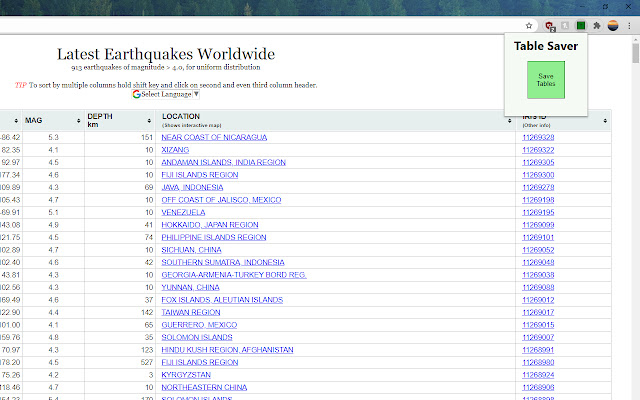
Task: Click the Save Tables button
Action: (x=546, y=80)
